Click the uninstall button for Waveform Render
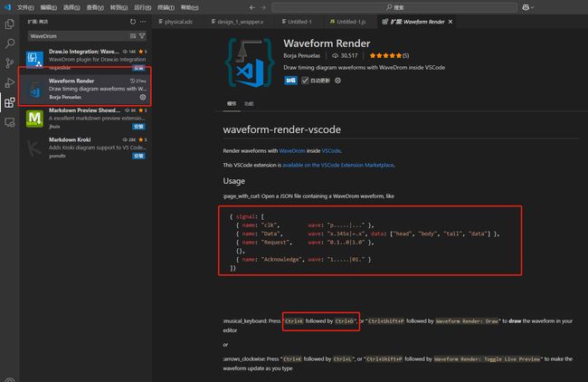Viewport: 588px width, 382px height. (291, 81)
